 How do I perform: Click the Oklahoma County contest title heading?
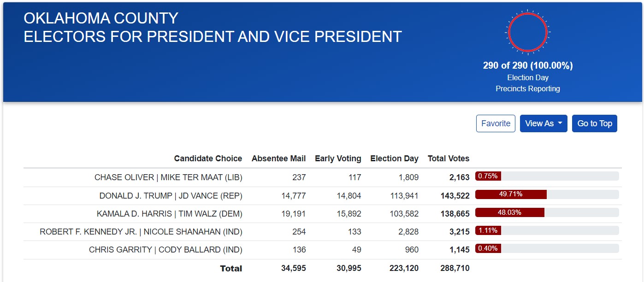coord(213,27)
